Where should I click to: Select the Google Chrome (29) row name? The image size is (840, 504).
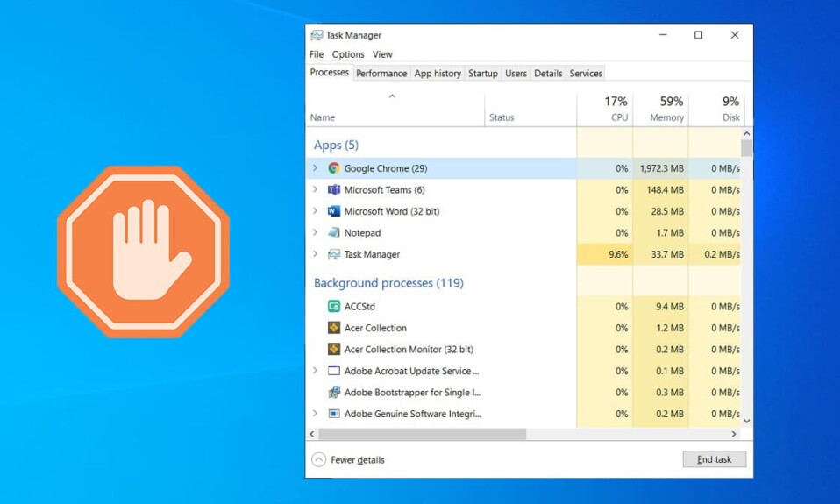(x=386, y=168)
